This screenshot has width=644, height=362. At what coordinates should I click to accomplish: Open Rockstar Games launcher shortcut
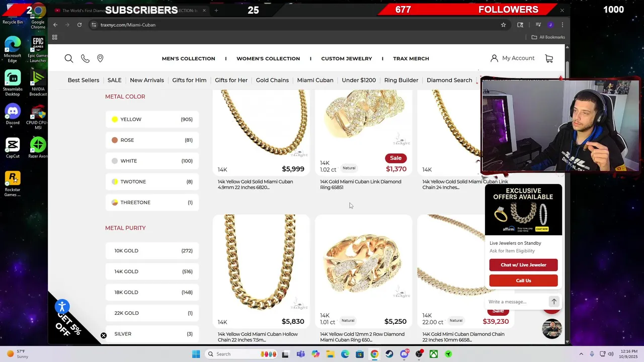click(13, 184)
